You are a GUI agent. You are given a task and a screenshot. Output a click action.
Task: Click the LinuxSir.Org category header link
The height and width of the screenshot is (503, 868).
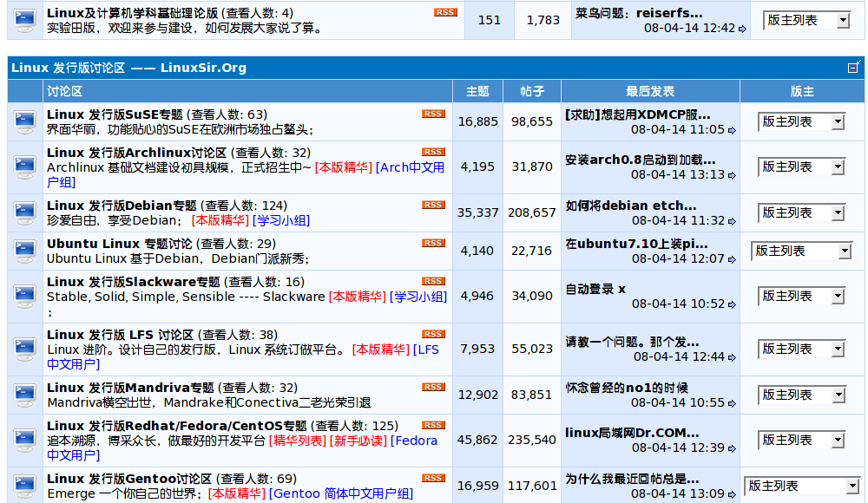click(x=128, y=68)
